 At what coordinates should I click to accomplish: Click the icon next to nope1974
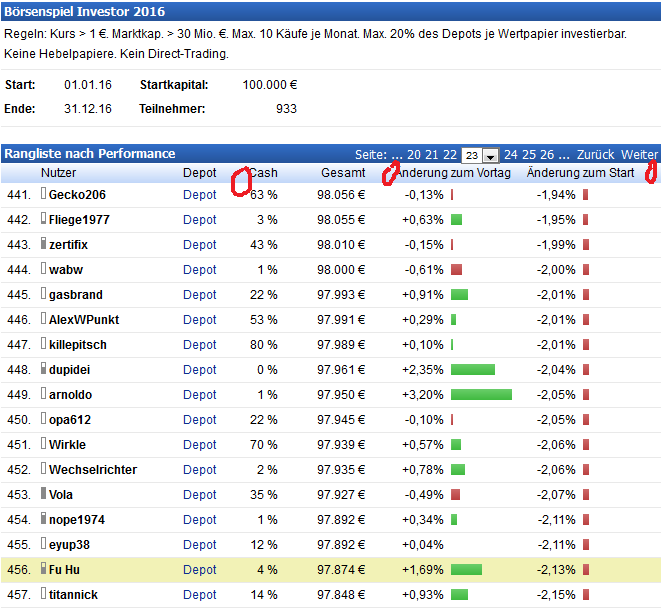43,519
